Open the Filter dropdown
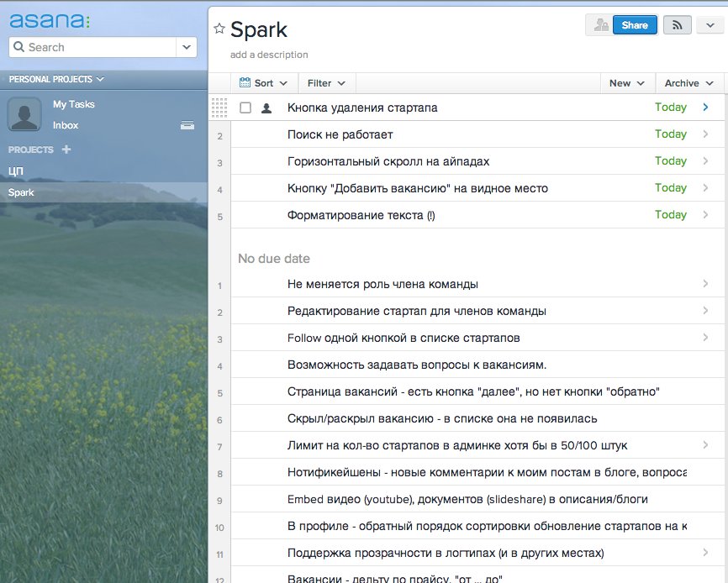 pos(326,83)
